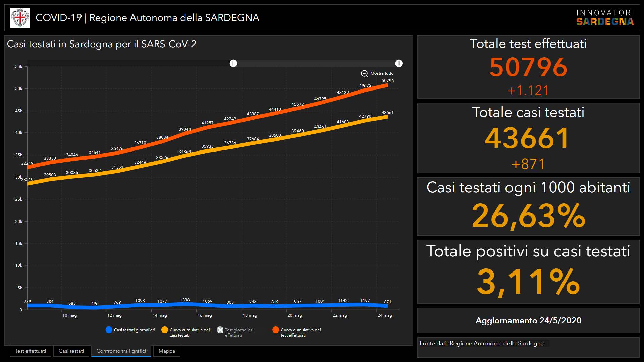Click the orange cumulative test effettuati legend marker
644x362 pixels.
[x=276, y=330]
